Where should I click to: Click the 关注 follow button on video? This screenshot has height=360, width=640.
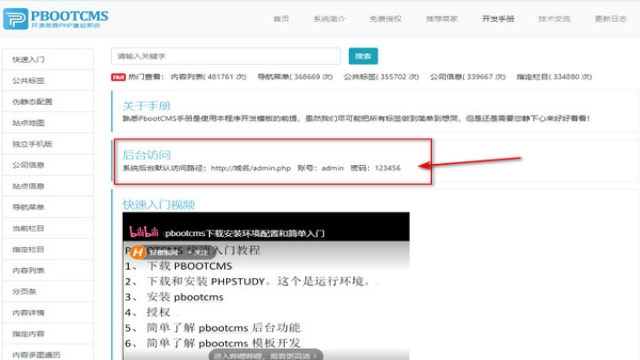199,252
